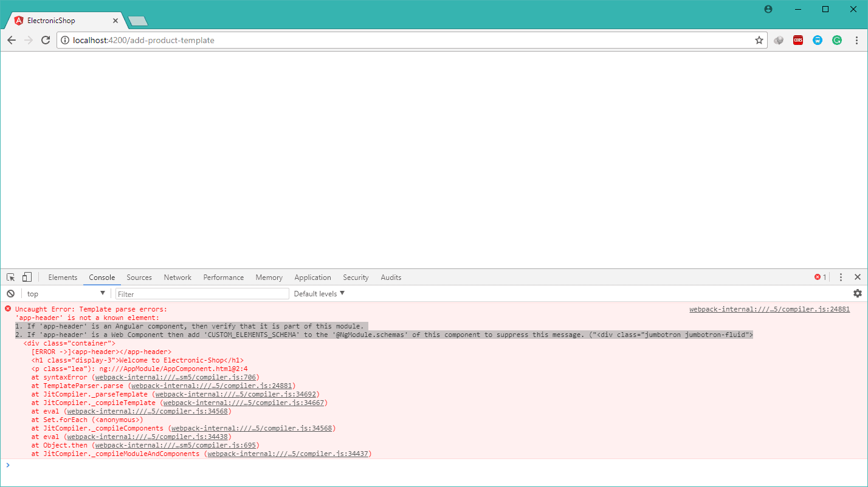Switch to the Network tab
This screenshot has height=487, width=868.
click(177, 278)
